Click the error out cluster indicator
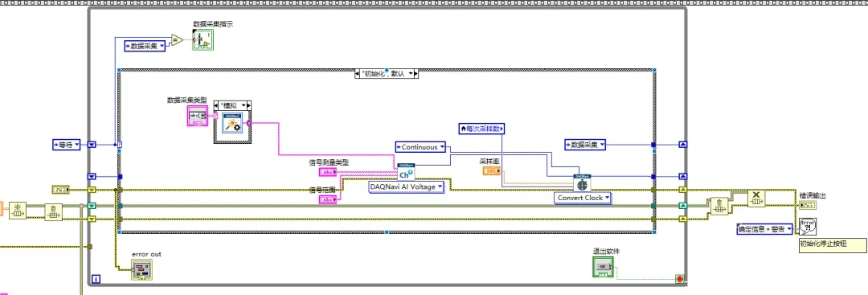The height and width of the screenshot is (295, 868). [x=141, y=269]
